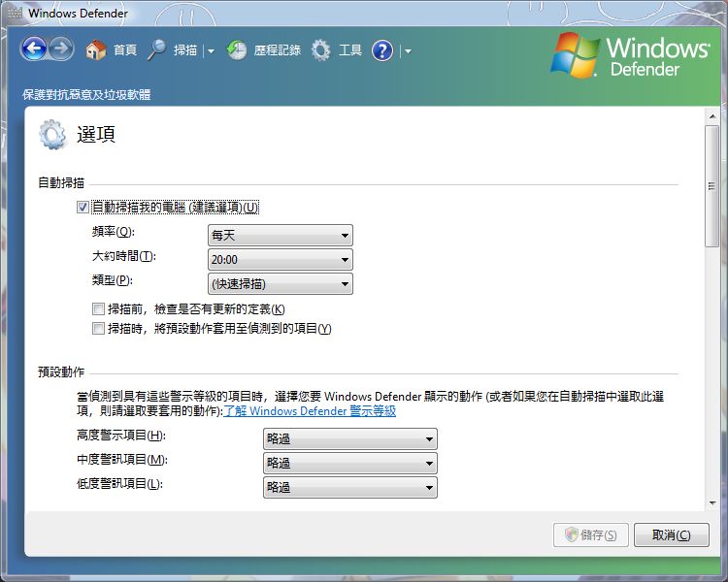Viewport: 728px width, 582px height.
Task: Click the 中度警訊項目(M) label
Action: click(122, 460)
